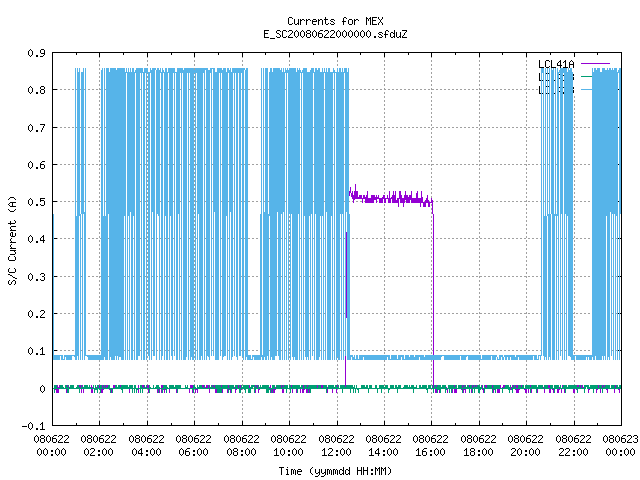The width and height of the screenshot is (640, 480).
Task: Click the legend entry "LCL41A"
Action: pos(556,64)
